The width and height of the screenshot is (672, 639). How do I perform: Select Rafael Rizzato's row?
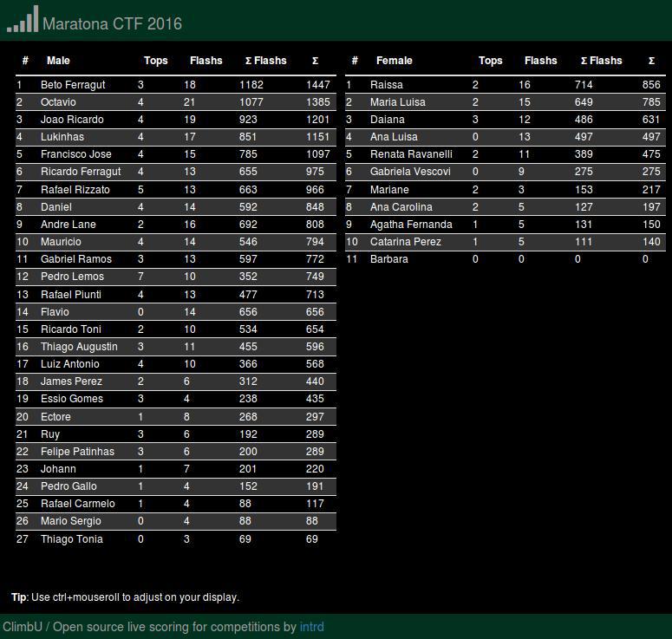pyautogui.click(x=176, y=189)
